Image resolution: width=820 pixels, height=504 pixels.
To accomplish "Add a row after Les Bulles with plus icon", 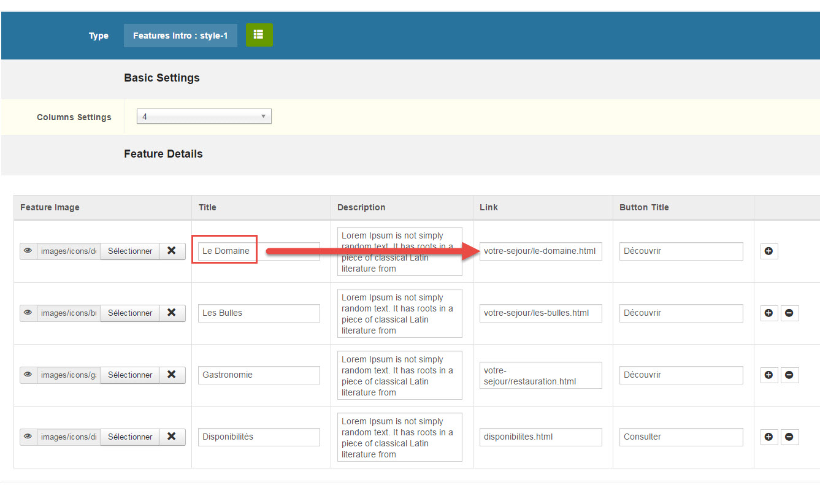I will coord(768,313).
